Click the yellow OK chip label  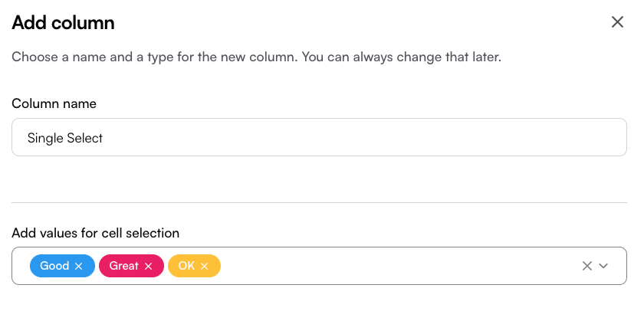(186, 266)
